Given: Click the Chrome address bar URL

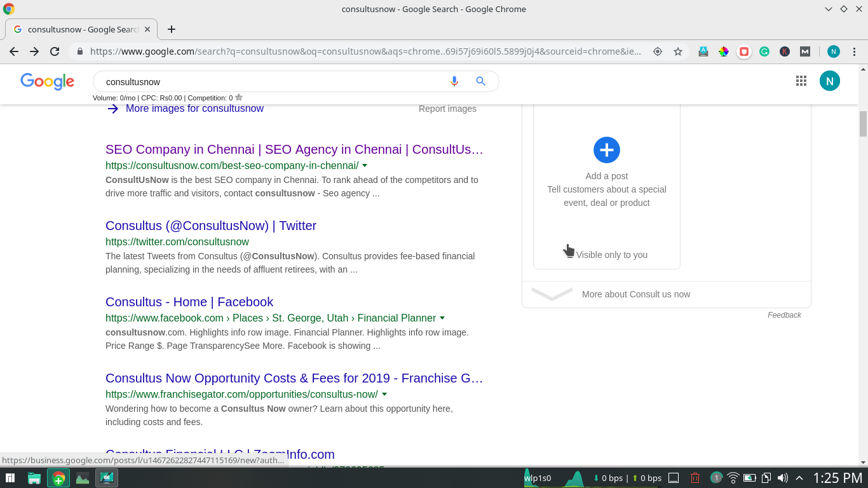Looking at the screenshot, I should pyautogui.click(x=365, y=51).
